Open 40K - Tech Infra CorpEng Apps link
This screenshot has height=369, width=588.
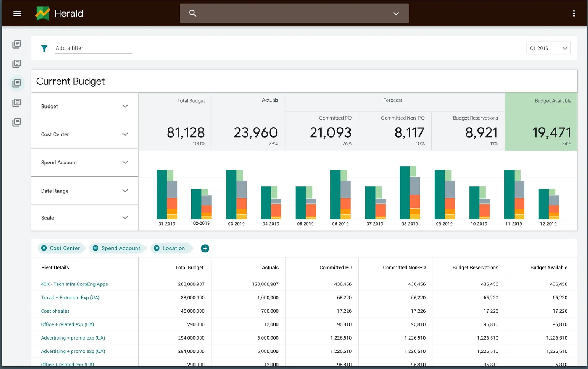[75, 284]
